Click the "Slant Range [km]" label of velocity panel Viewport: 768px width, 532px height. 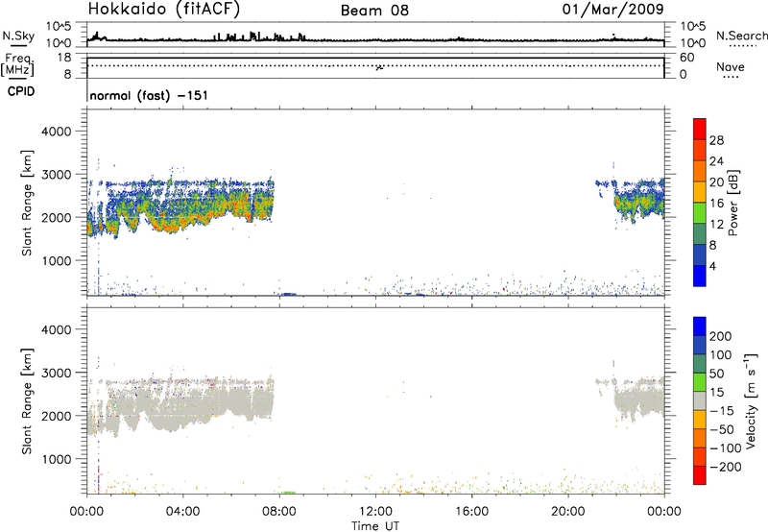[x=27, y=400]
